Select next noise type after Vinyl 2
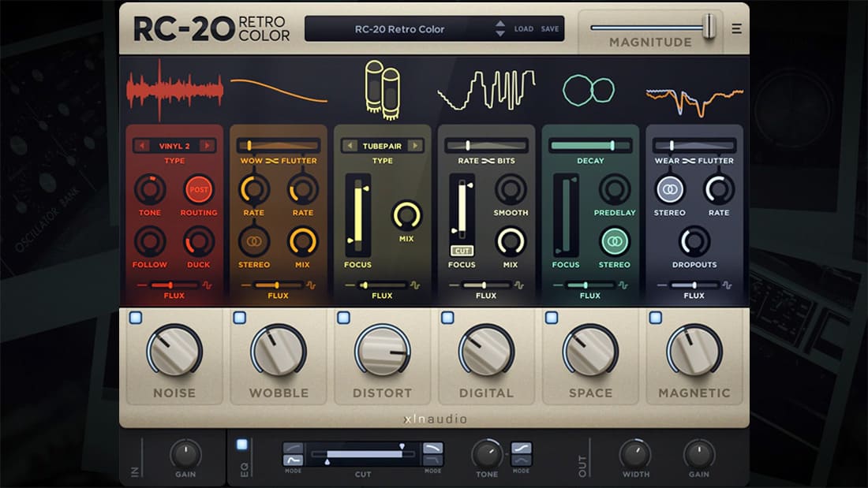Viewport: 868px width, 488px height. click(207, 146)
